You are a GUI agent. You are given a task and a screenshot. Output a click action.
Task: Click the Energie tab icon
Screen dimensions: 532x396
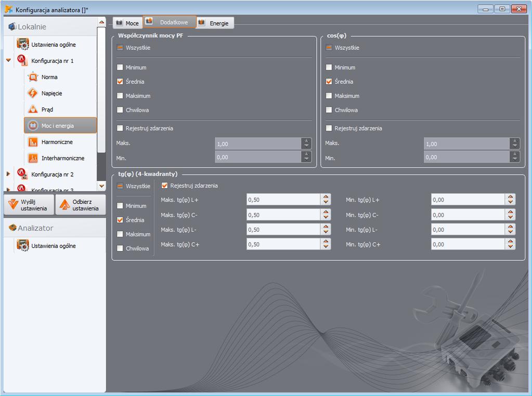coord(201,22)
